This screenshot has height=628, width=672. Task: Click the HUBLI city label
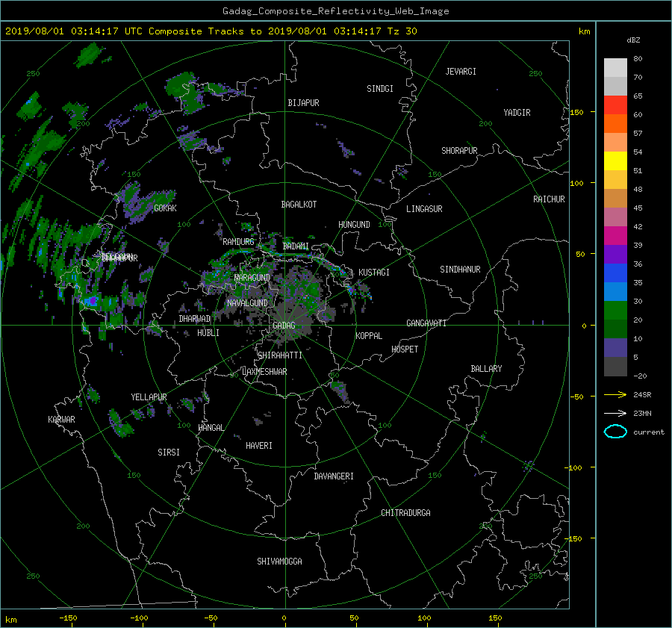click(208, 332)
